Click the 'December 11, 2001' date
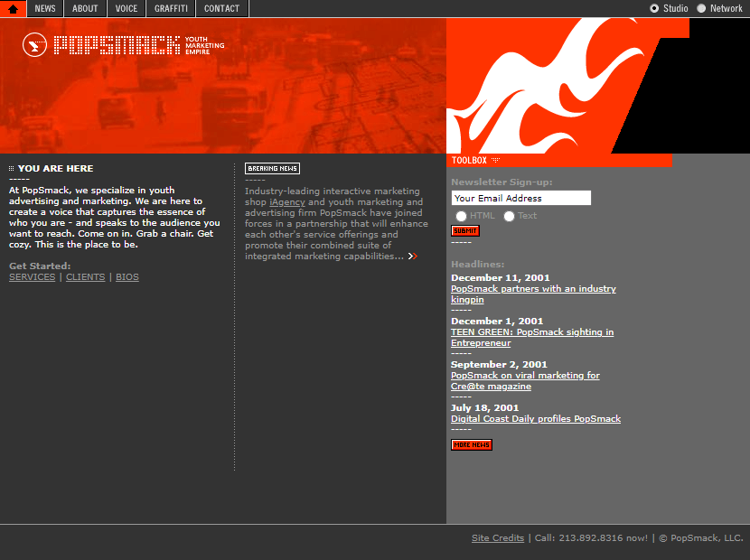Image resolution: width=750 pixels, height=560 pixels. coord(501,278)
